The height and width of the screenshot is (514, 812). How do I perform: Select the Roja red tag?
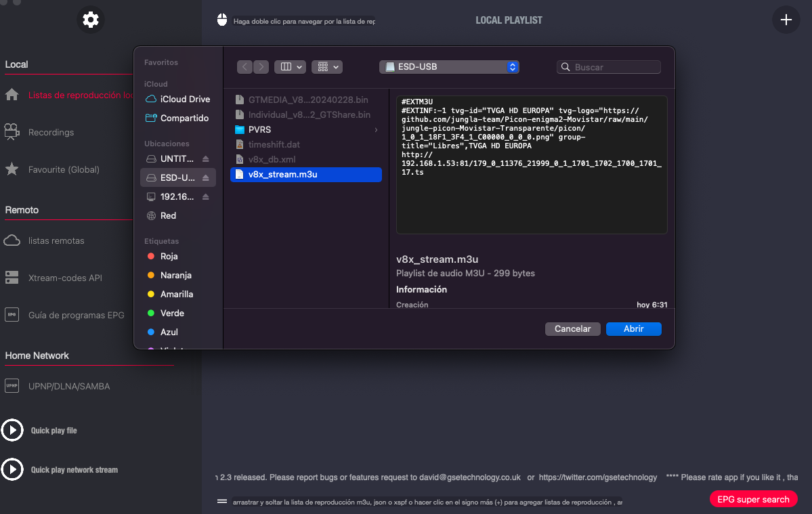169,257
